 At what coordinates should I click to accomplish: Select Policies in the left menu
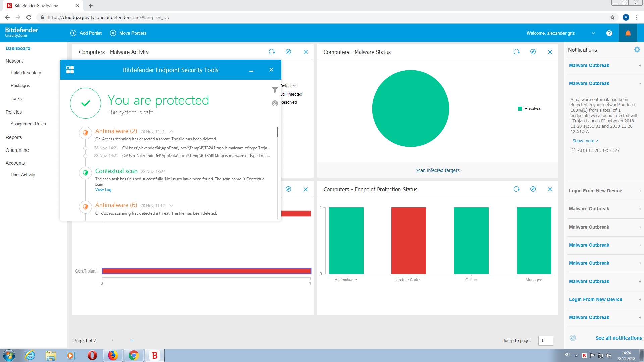pos(14,112)
